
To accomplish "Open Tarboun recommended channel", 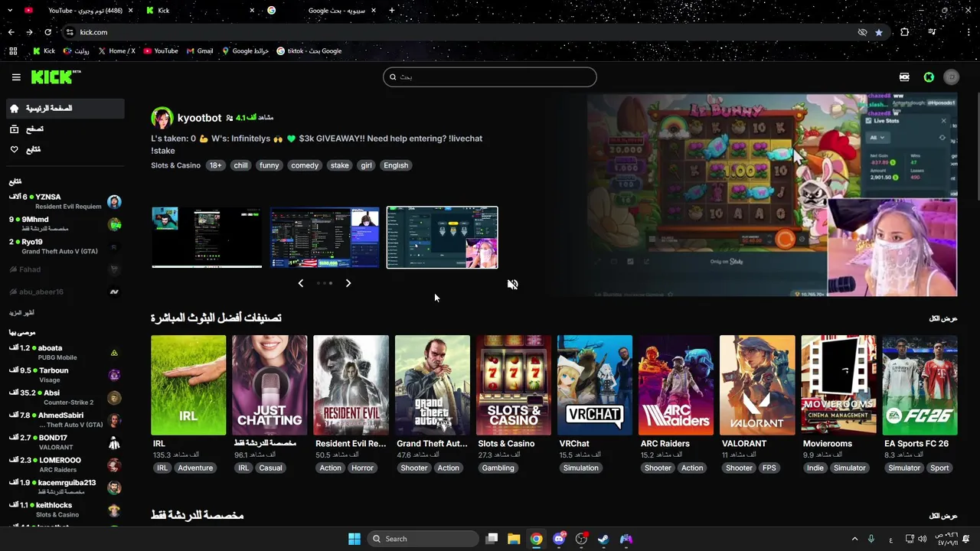I will 65,375.
